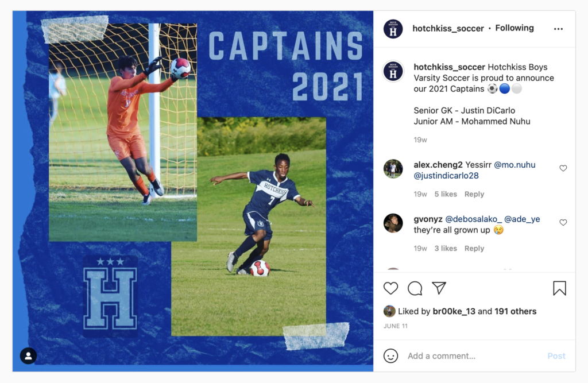Show tagged people icon on photo
Screen dimensions: 588x383
click(28, 355)
